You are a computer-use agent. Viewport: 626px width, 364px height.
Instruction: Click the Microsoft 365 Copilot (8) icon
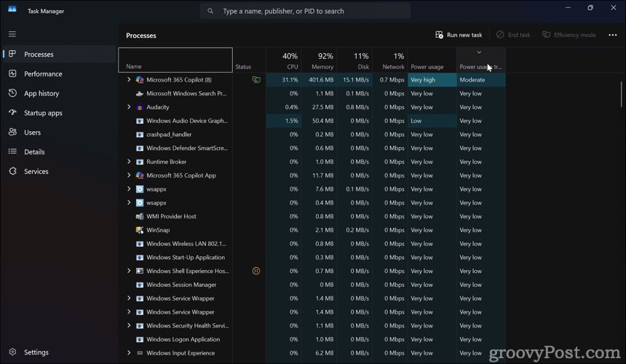coord(139,80)
